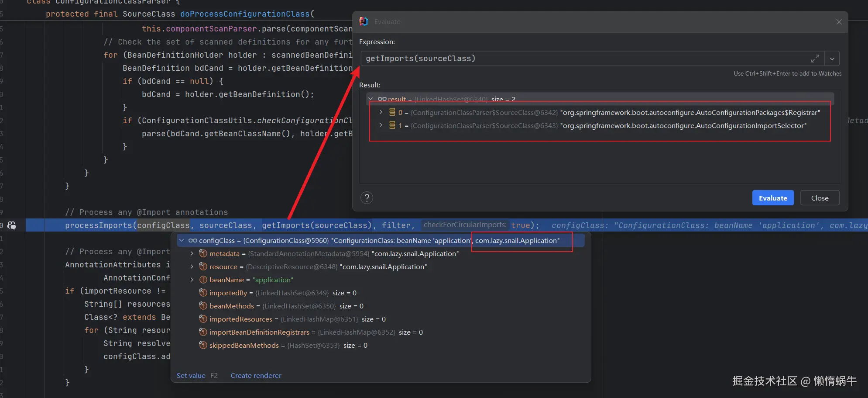Expand the beanName field node
The width and height of the screenshot is (868, 398).
tap(192, 280)
